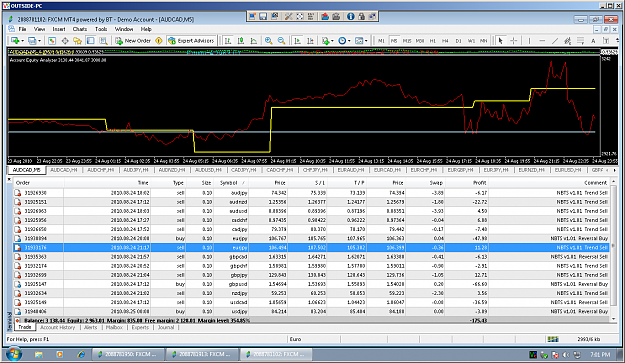Select the Crosshair cursor tool

coord(514,41)
